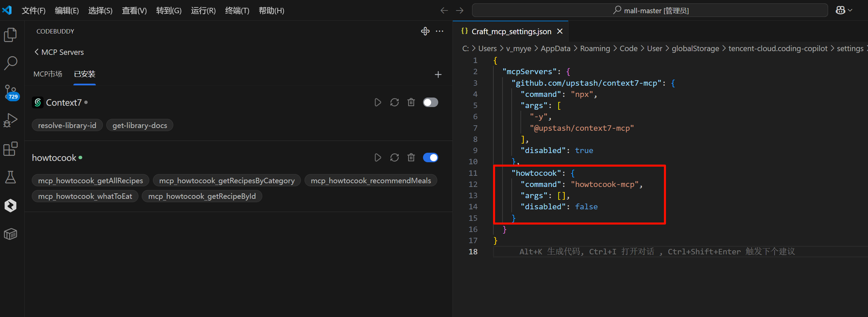Open the Extensions view icon
Image resolution: width=868 pixels, height=317 pixels.
(x=10, y=149)
